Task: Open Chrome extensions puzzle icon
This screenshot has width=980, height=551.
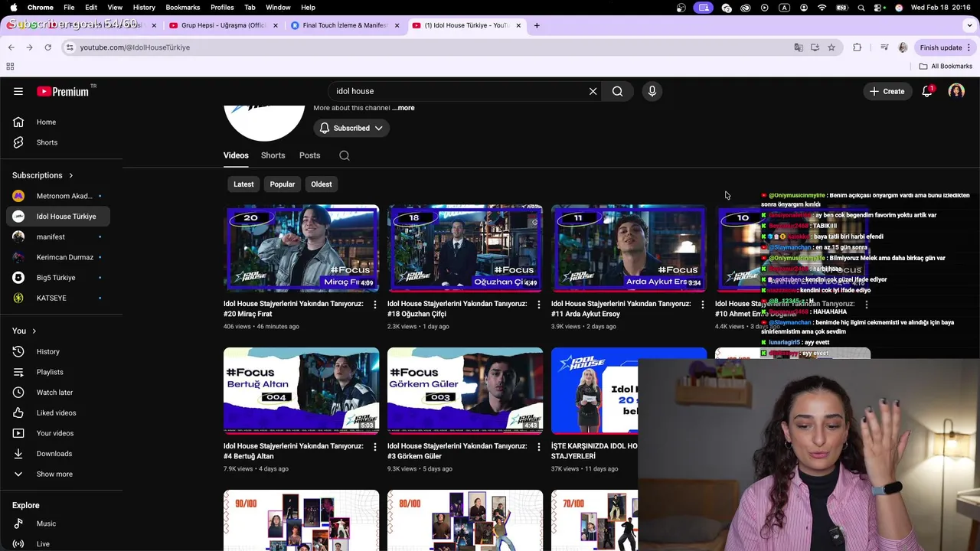Action: coord(857,47)
